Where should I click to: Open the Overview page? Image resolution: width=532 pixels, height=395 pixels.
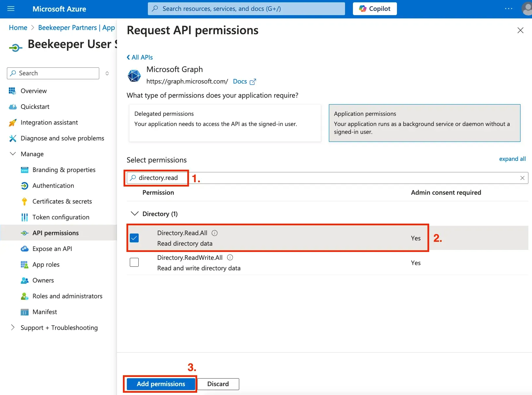[x=34, y=91]
